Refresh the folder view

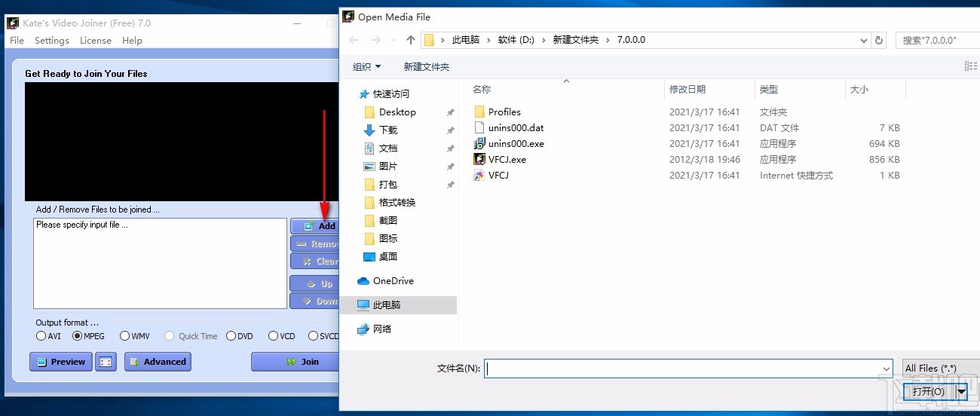(x=879, y=40)
